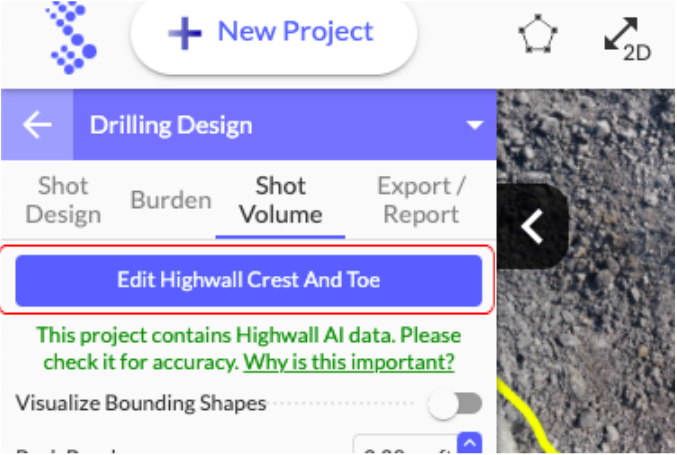Select the polygon drawing tool icon
Screen dimensions: 677x455
538,34
